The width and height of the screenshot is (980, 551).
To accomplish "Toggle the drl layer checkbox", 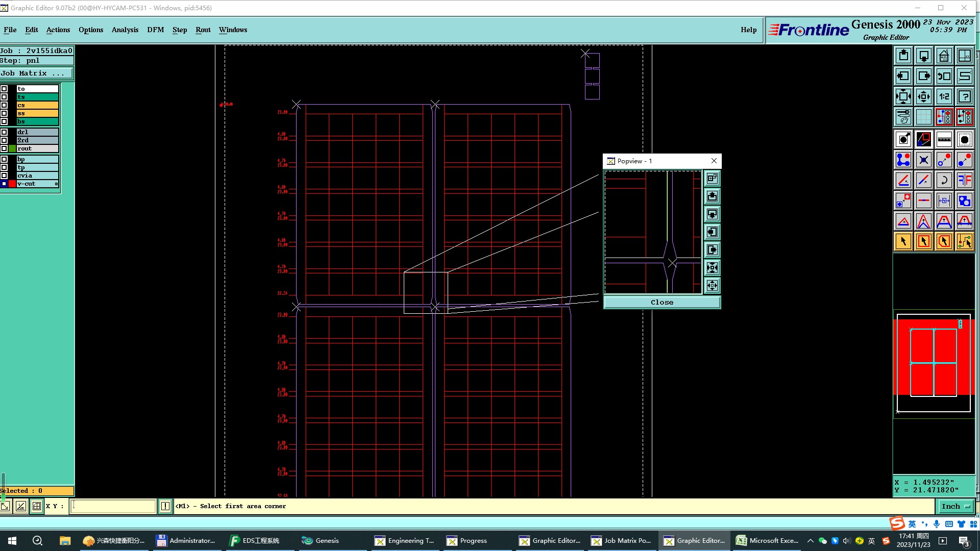I will pos(4,132).
